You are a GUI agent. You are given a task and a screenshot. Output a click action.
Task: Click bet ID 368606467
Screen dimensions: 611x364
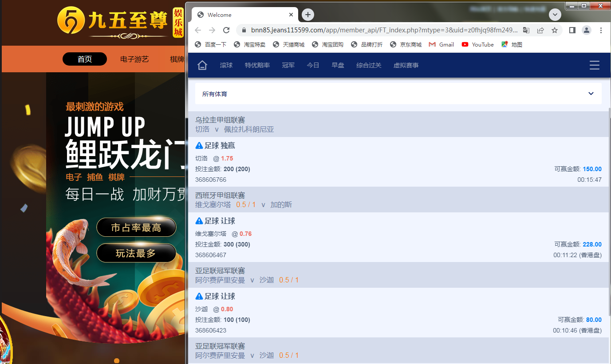tap(211, 255)
